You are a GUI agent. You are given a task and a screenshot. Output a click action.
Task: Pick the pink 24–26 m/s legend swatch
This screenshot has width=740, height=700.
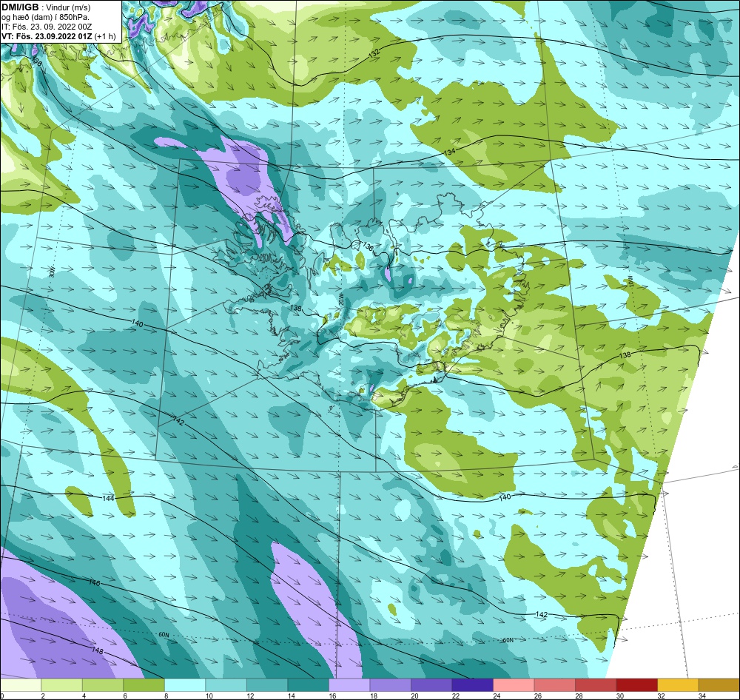pyautogui.click(x=514, y=685)
